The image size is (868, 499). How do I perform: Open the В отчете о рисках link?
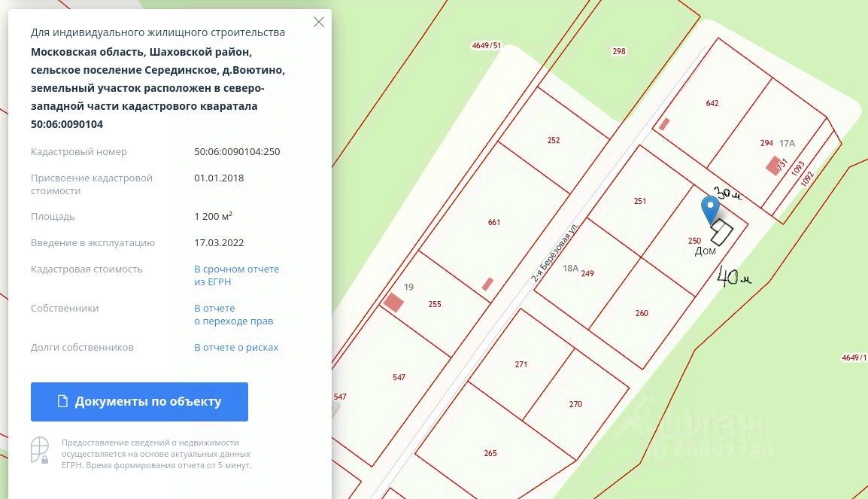pos(236,347)
